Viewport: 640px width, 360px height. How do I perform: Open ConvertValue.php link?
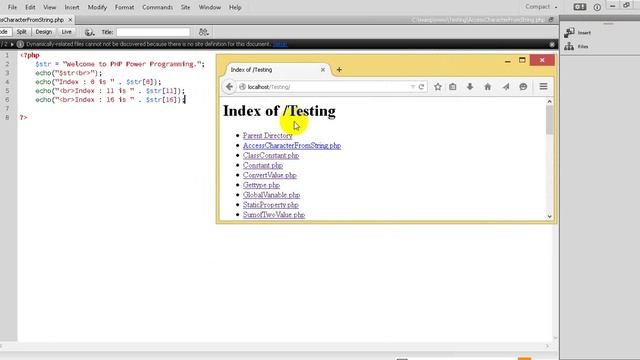(270, 175)
